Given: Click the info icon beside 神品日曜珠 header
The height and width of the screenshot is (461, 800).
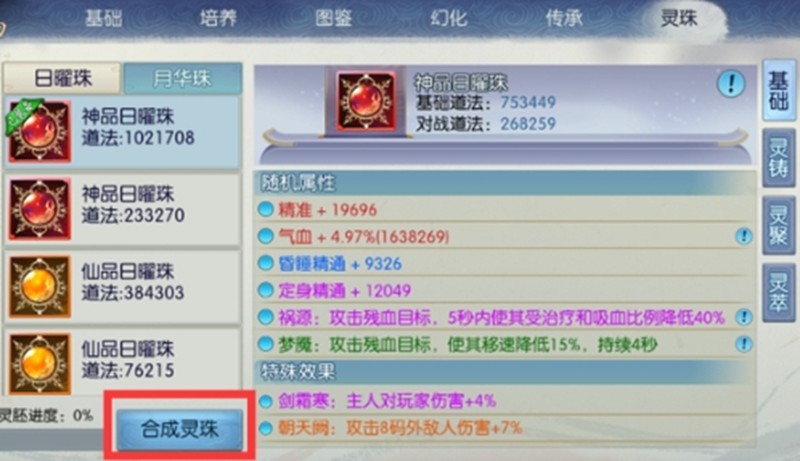Looking at the screenshot, I should [x=731, y=83].
